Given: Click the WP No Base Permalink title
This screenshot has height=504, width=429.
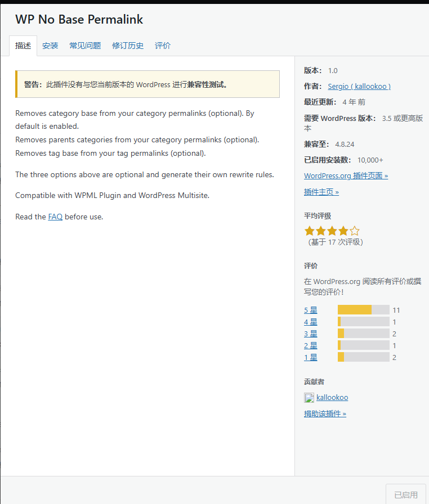Looking at the screenshot, I should pos(79,19).
